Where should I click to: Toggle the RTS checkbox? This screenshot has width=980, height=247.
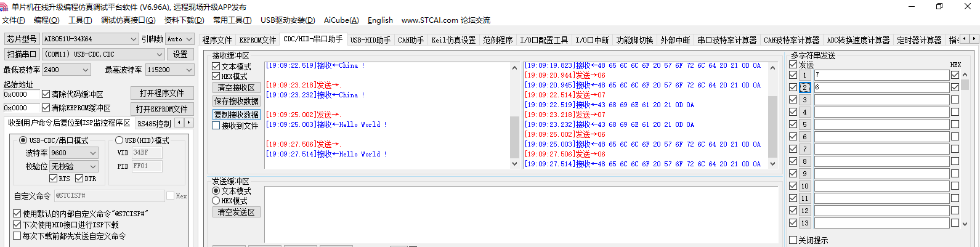(53, 179)
